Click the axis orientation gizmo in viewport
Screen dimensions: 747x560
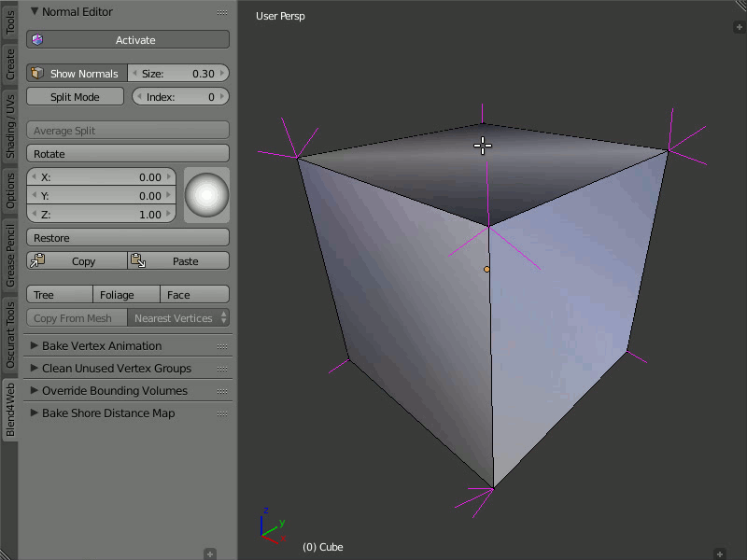(271, 526)
